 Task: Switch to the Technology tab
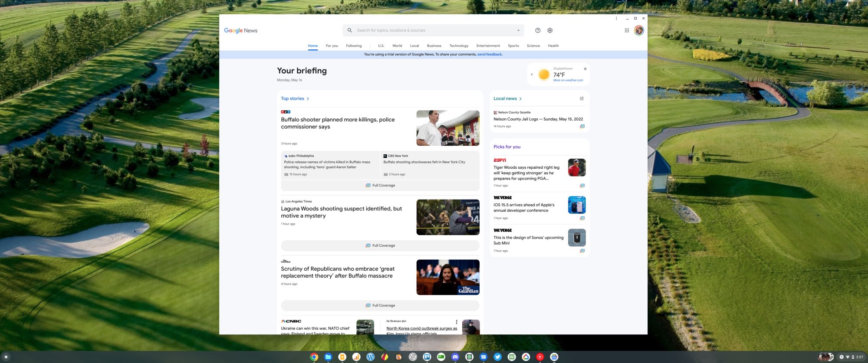click(x=459, y=46)
